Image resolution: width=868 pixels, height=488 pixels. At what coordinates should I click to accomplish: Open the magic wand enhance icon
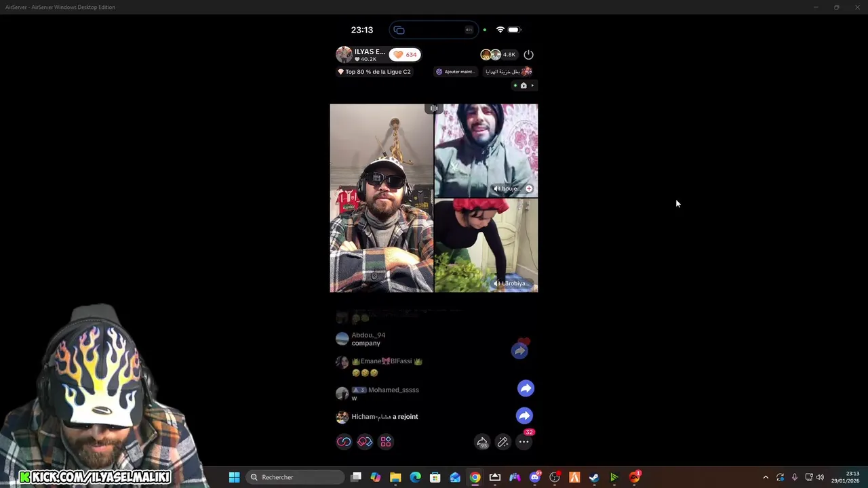click(x=502, y=442)
